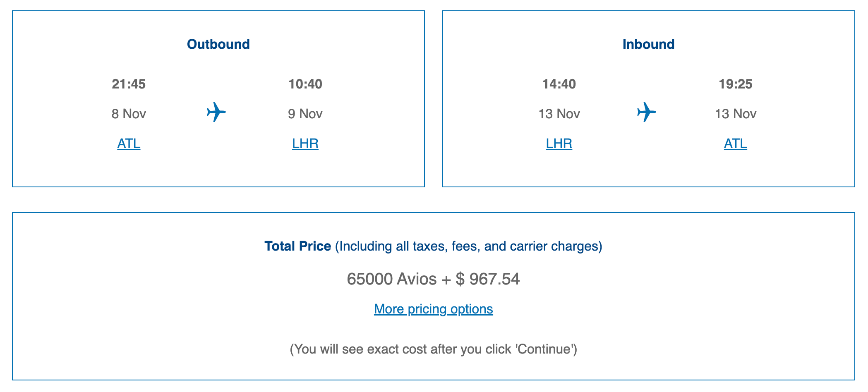Click the 9 Nov arrival date
This screenshot has width=868, height=392.
305,114
